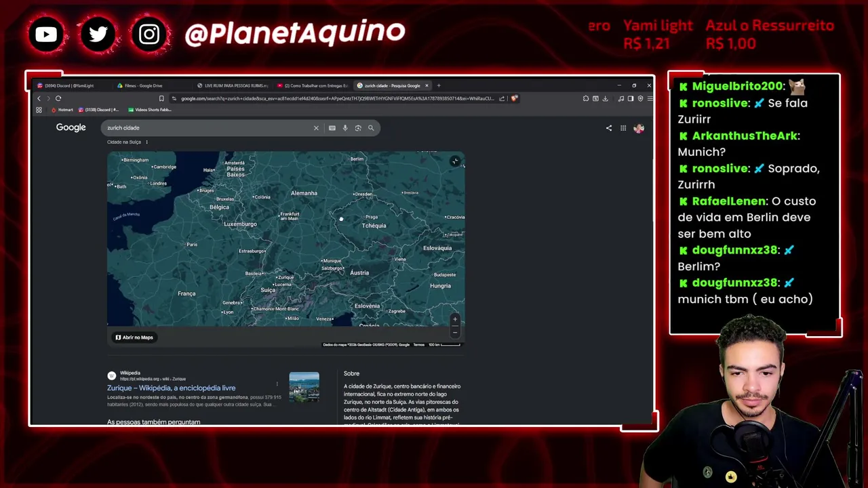Screen dimensions: 868x488
Task: Open the Videos Shorts bookmark
Action: click(x=149, y=110)
